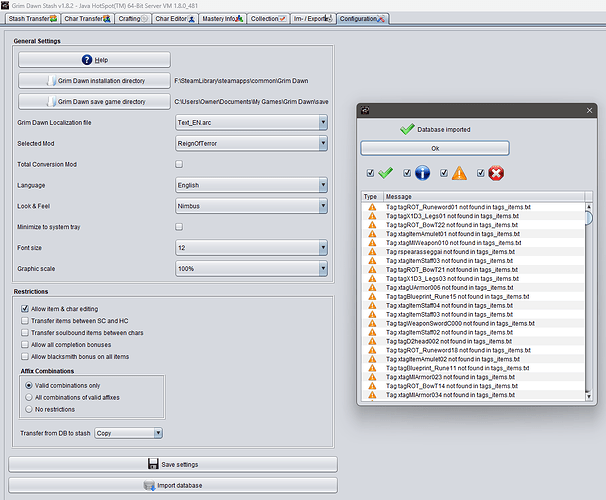
Task: Select the No restrictions affix option
Action: 27,410
